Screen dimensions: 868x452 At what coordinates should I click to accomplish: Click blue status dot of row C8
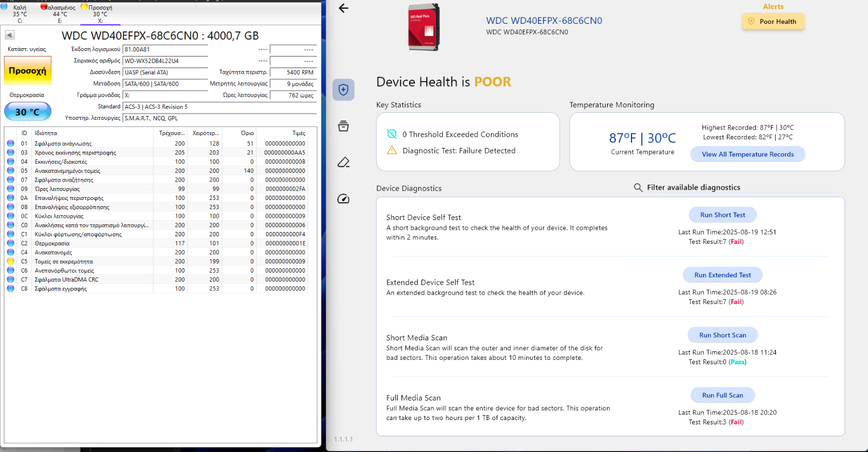point(10,288)
